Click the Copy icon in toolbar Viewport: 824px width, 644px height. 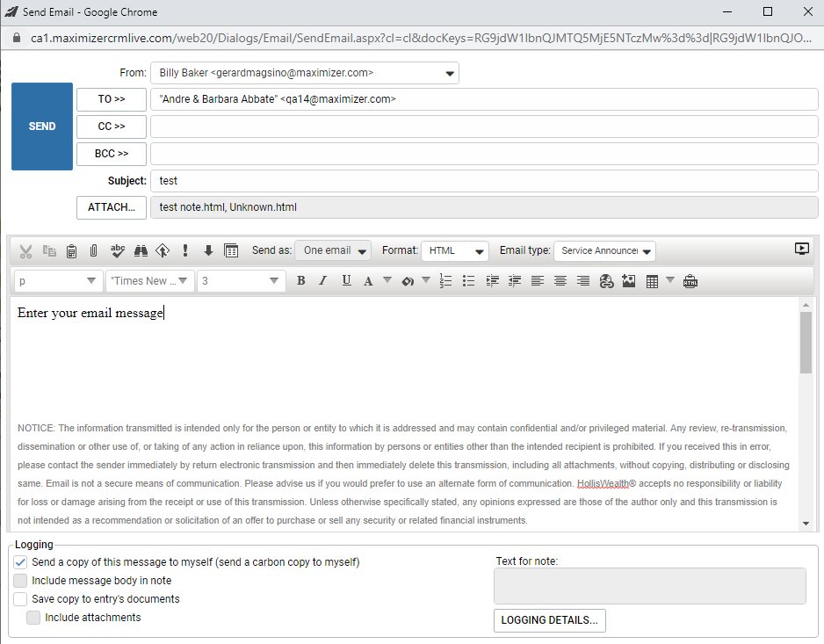click(x=49, y=250)
